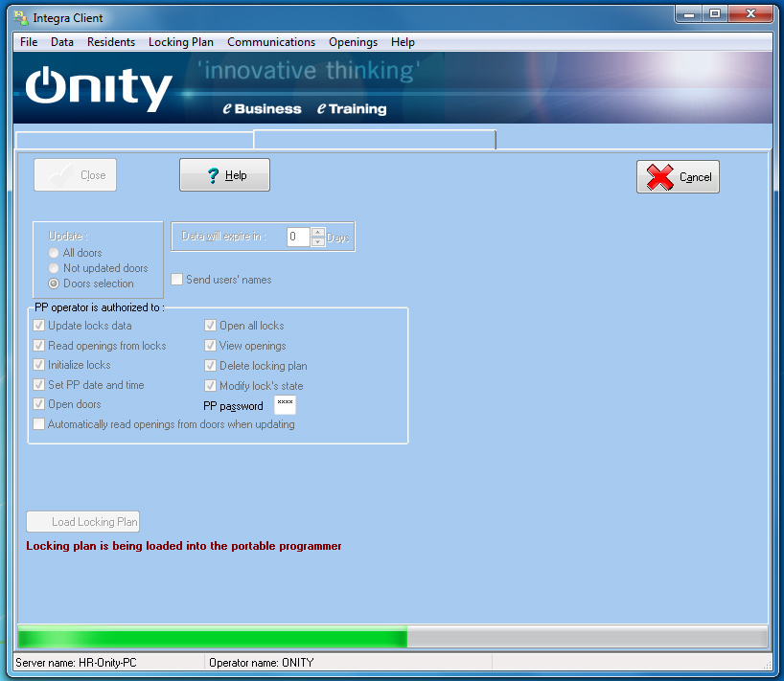Open the Residents menu

[x=111, y=42]
